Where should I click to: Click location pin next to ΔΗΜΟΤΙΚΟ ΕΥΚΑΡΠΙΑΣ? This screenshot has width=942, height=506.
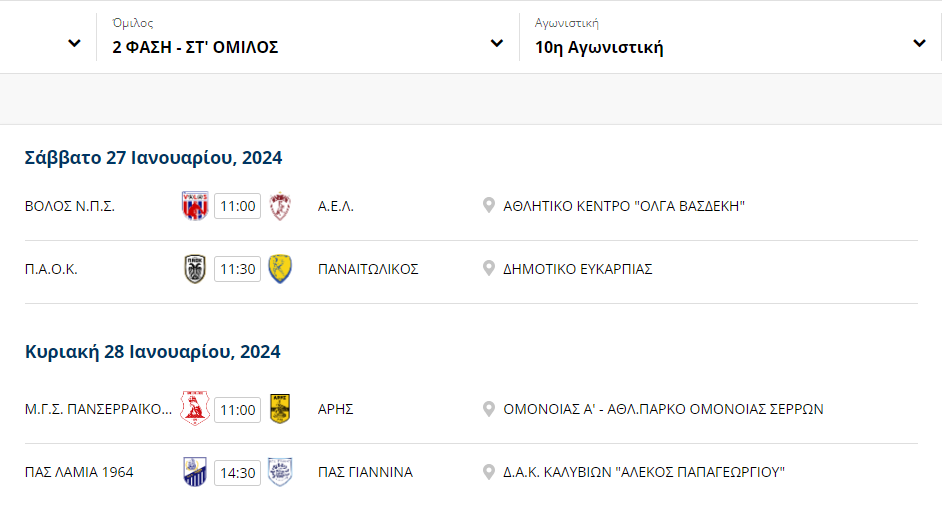coord(489,269)
